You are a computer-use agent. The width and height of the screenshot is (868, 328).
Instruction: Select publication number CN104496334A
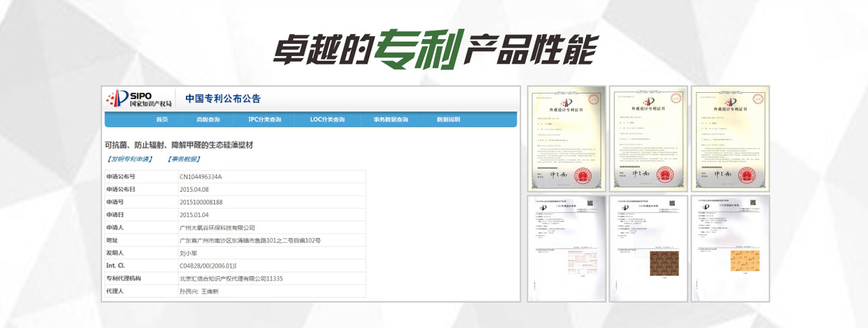click(200, 177)
